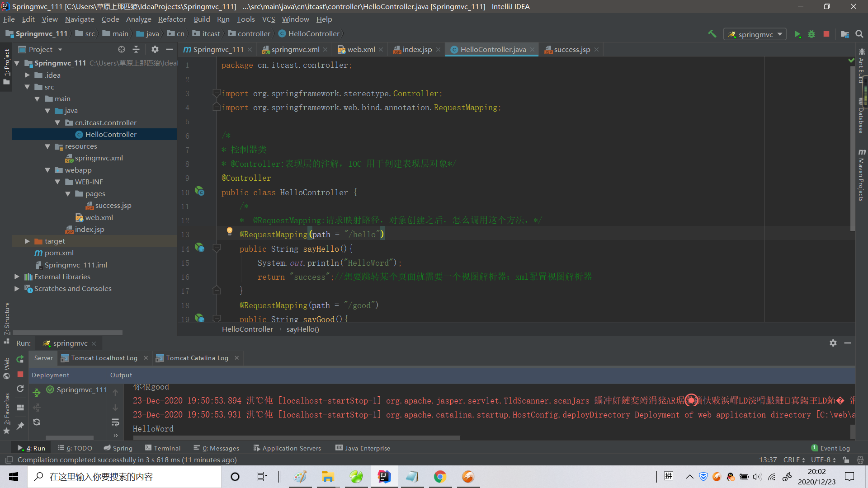Open Search Everywhere magnifier
The width and height of the screenshot is (868, 488).
(x=859, y=34)
